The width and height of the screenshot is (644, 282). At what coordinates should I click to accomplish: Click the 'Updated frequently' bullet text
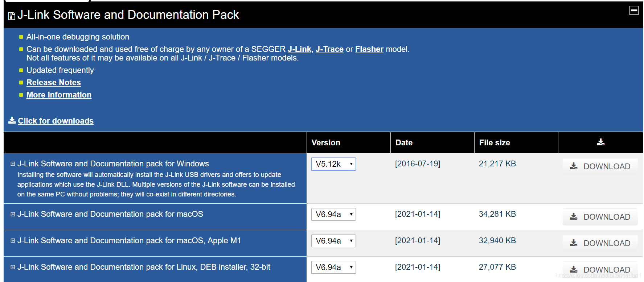coord(60,70)
